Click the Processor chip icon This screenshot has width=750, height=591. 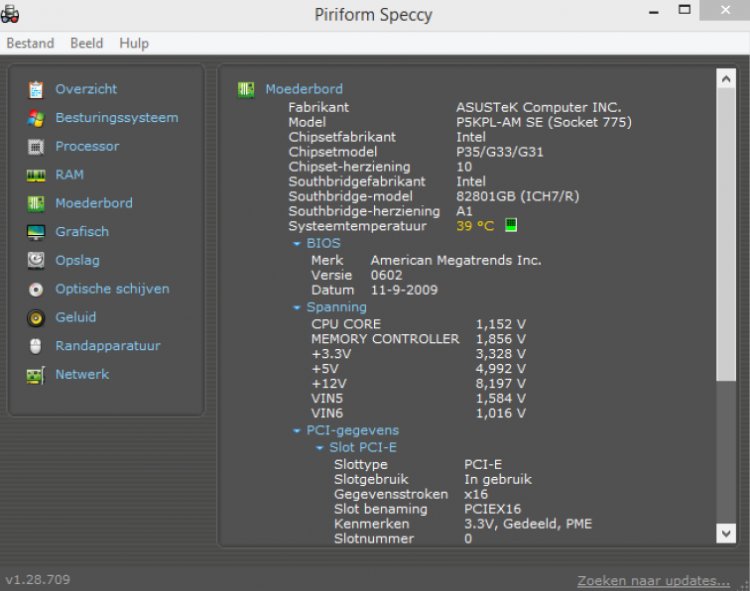coord(36,146)
